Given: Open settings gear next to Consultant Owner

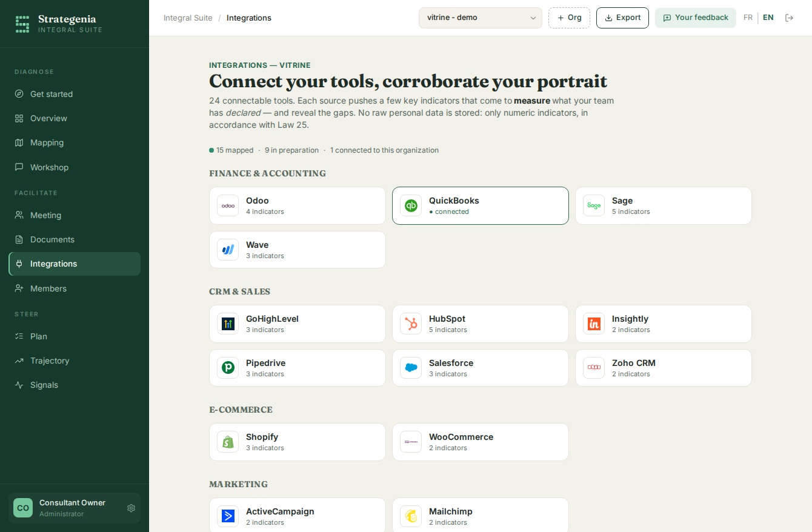Looking at the screenshot, I should tap(131, 508).
